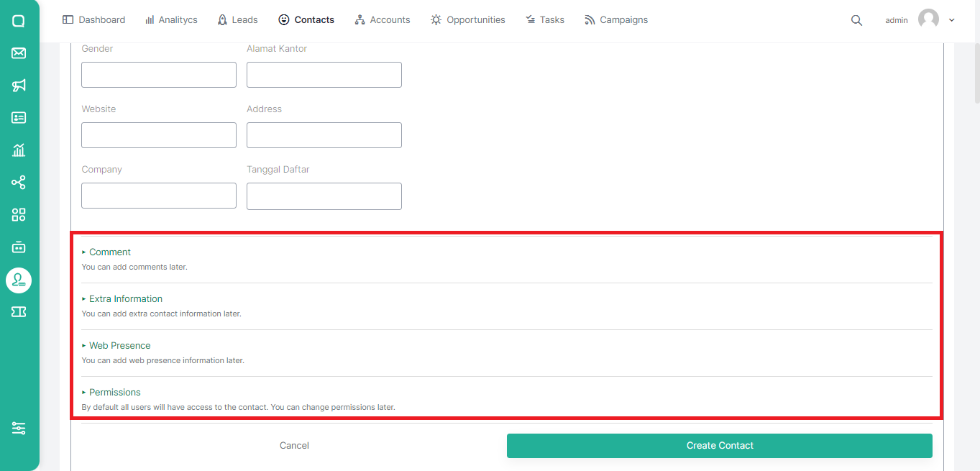Click the share nodes sidebar icon

click(19, 183)
